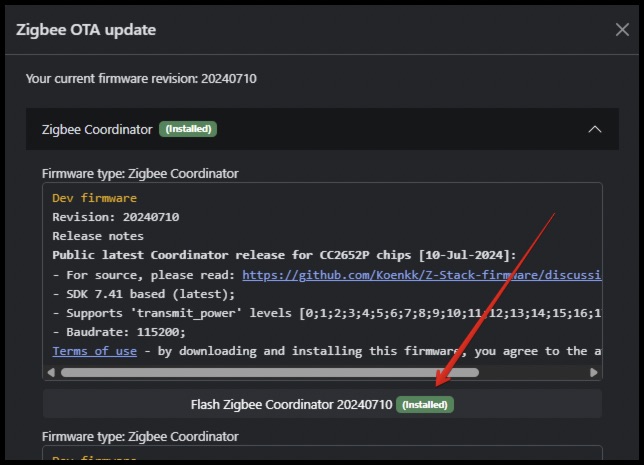
Task: Click the 'Baudrate: 115200;' line
Action: pyautogui.click(x=119, y=332)
